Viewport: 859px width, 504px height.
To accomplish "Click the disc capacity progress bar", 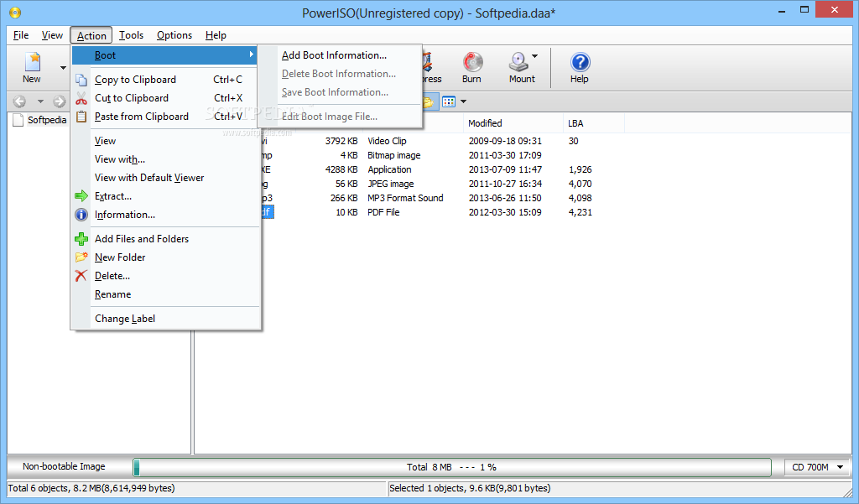I will pyautogui.click(x=452, y=467).
